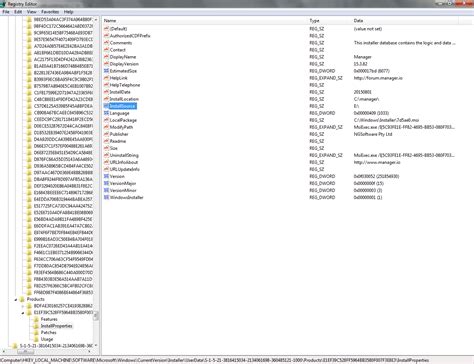
Task: Click the tree pane vertical scrollbar thumb
Action: pyautogui.click(x=96, y=316)
